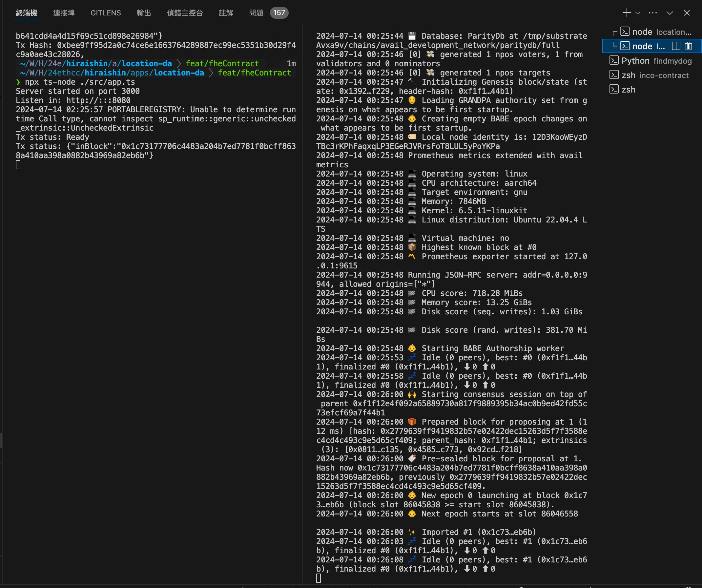The width and height of the screenshot is (702, 588).
Task: Open the GITLENS panel tab
Action: coord(106,13)
